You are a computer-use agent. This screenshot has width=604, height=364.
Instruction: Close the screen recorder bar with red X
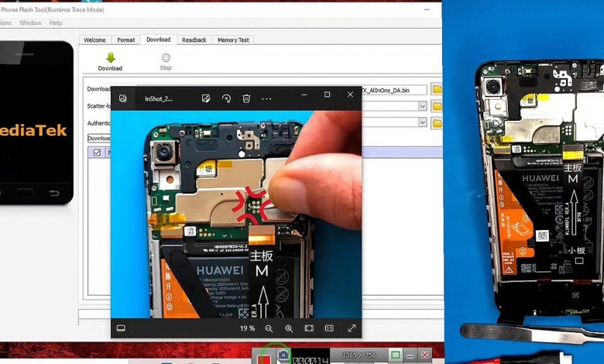coord(424,355)
